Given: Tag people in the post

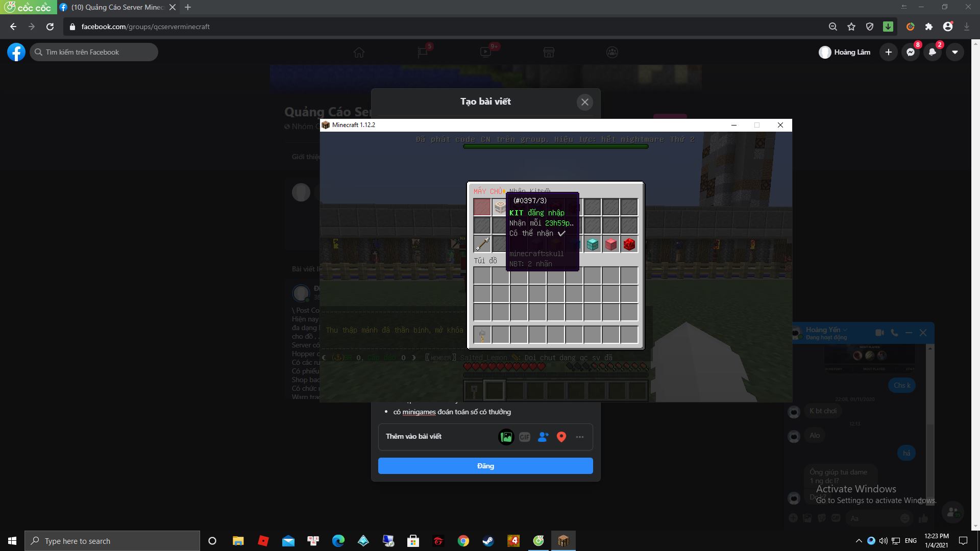Looking at the screenshot, I should point(543,437).
